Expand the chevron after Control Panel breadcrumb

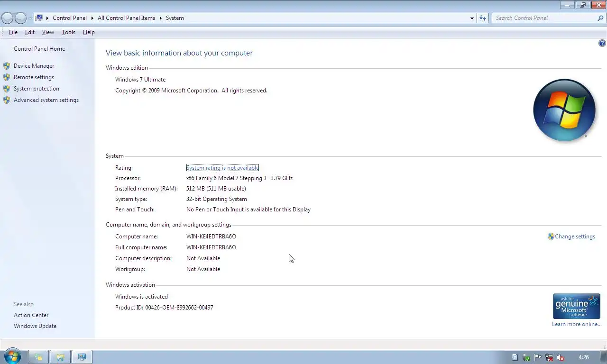pyautogui.click(x=92, y=18)
